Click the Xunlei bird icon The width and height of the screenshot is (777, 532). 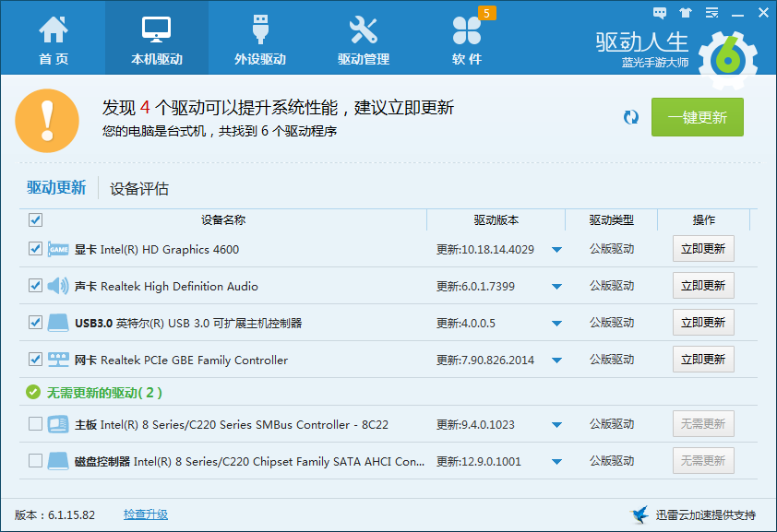coord(640,514)
